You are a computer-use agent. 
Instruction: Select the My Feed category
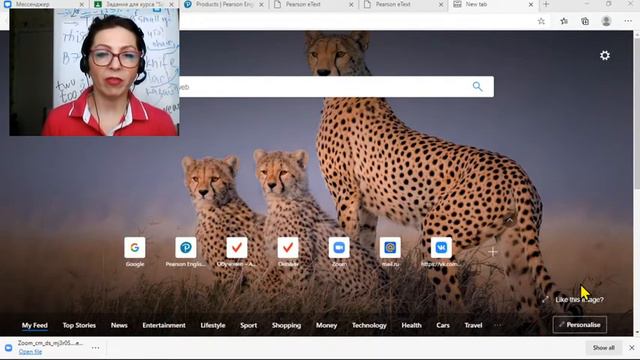tap(35, 325)
